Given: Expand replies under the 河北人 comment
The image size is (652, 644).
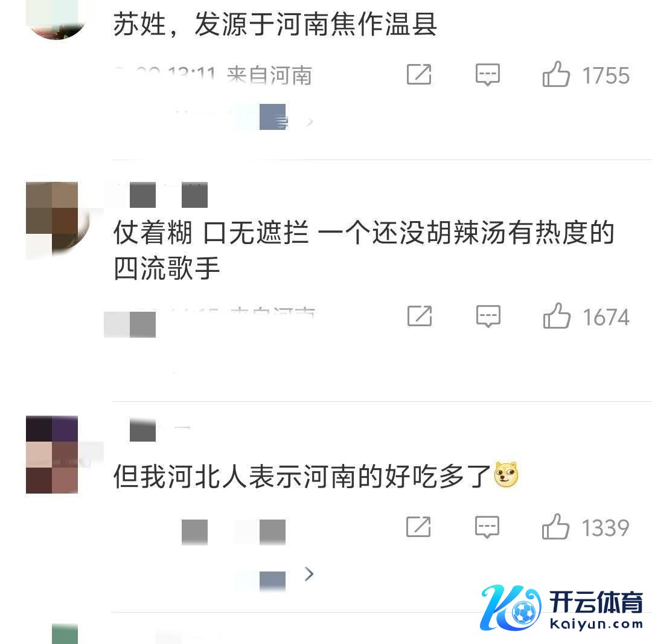Looking at the screenshot, I should [308, 574].
